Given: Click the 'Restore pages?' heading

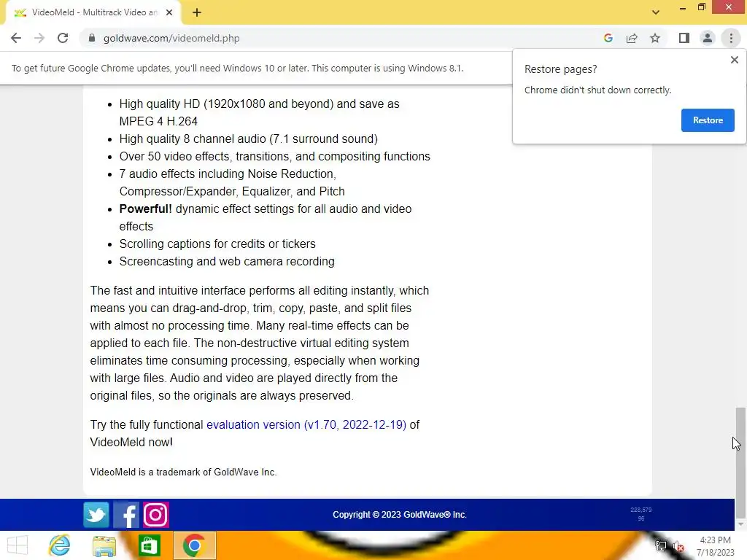Looking at the screenshot, I should [560, 69].
